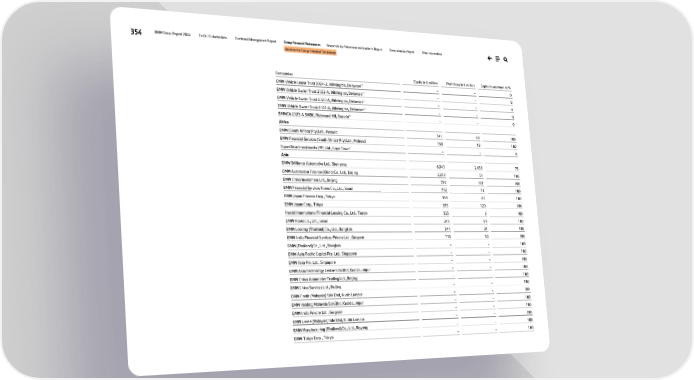Screen dimensions: 694x380
Task: Open the table of contents icon
Action: coord(497,59)
